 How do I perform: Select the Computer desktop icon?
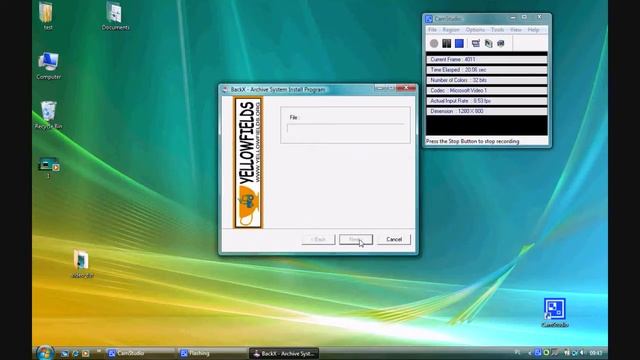[49, 66]
